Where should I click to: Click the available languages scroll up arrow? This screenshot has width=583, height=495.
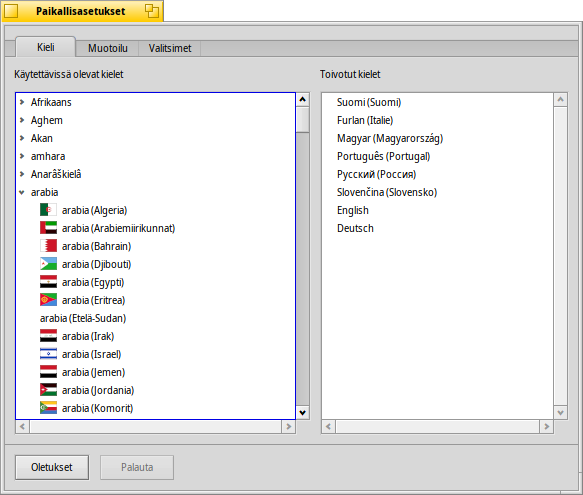click(303, 99)
